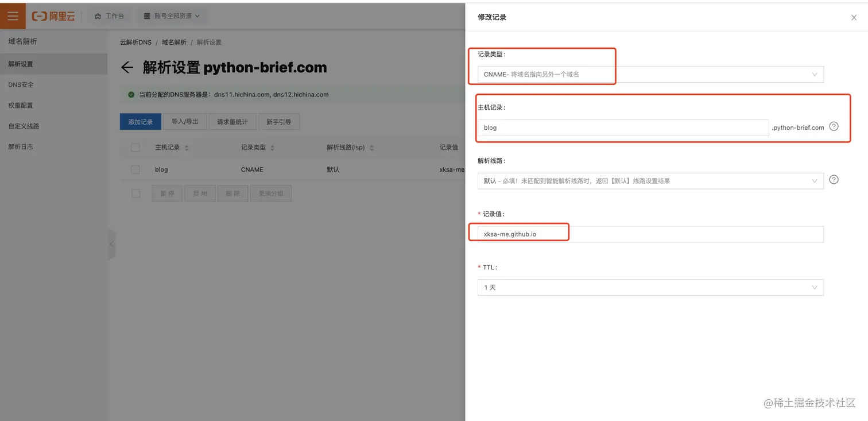Viewport: 868px width, 421px height.
Task: Expand the 账号全部资源 dropdown
Action: point(172,16)
